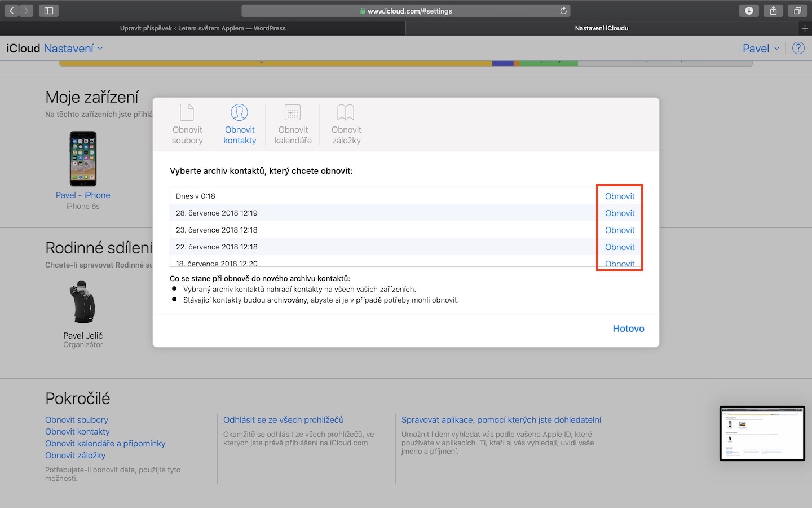Click 'Obnovit soubory' link under Pokročilé
This screenshot has width=812, height=508.
[x=77, y=420]
